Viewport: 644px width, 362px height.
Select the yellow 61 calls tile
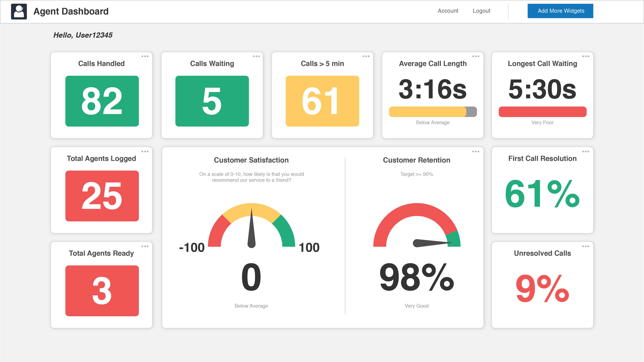322,101
